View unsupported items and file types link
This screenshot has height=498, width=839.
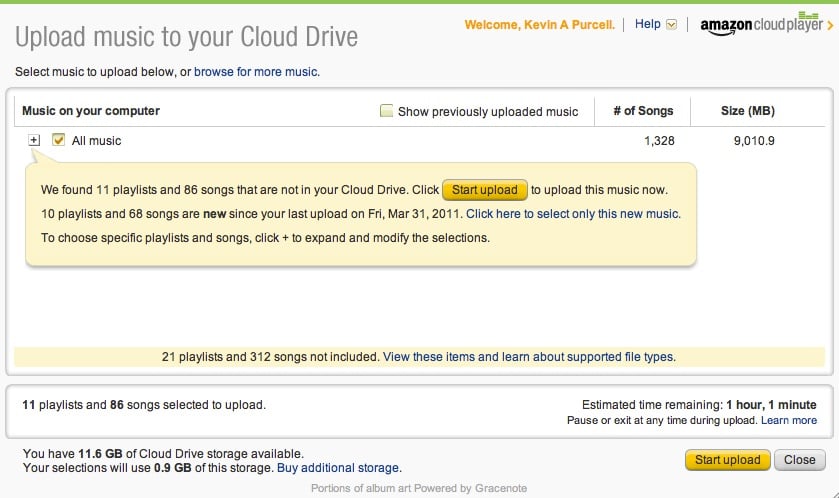pyautogui.click(x=529, y=357)
